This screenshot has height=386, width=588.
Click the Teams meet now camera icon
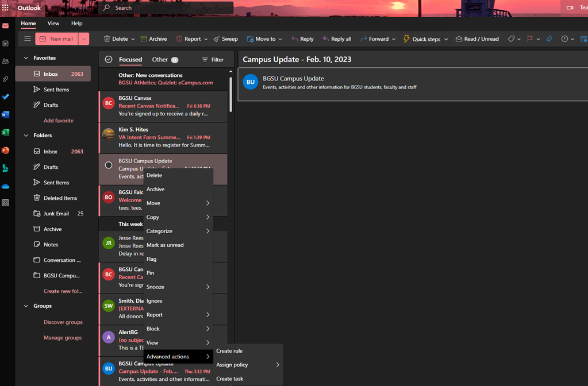click(x=570, y=7)
